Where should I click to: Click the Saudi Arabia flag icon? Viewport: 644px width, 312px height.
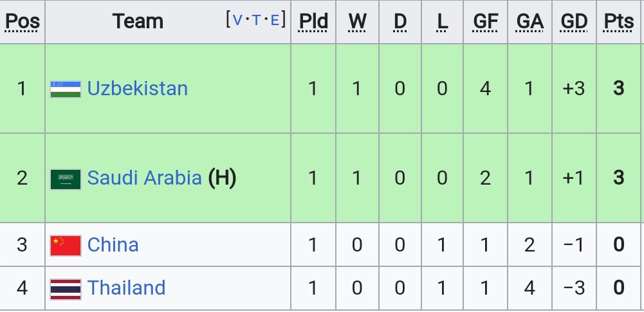[66, 179]
